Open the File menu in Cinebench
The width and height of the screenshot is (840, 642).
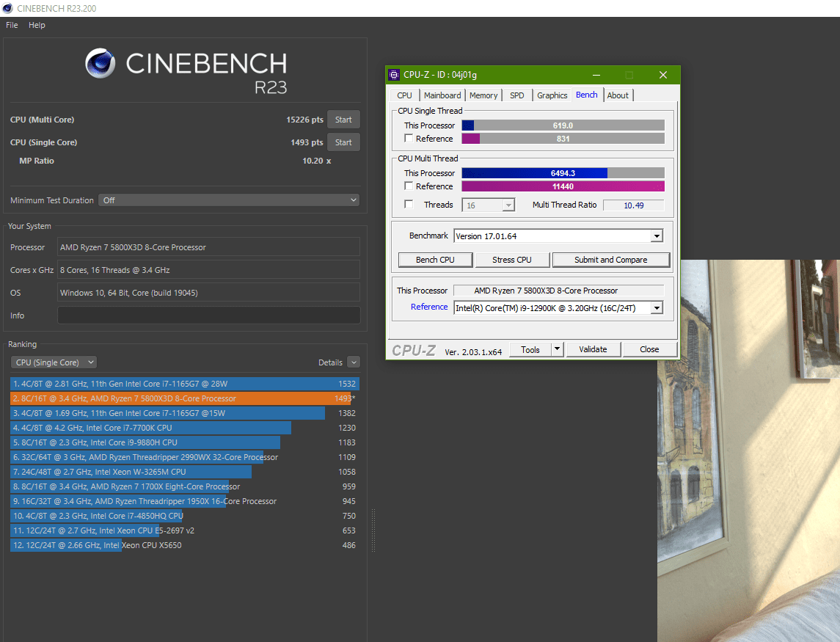(12, 25)
